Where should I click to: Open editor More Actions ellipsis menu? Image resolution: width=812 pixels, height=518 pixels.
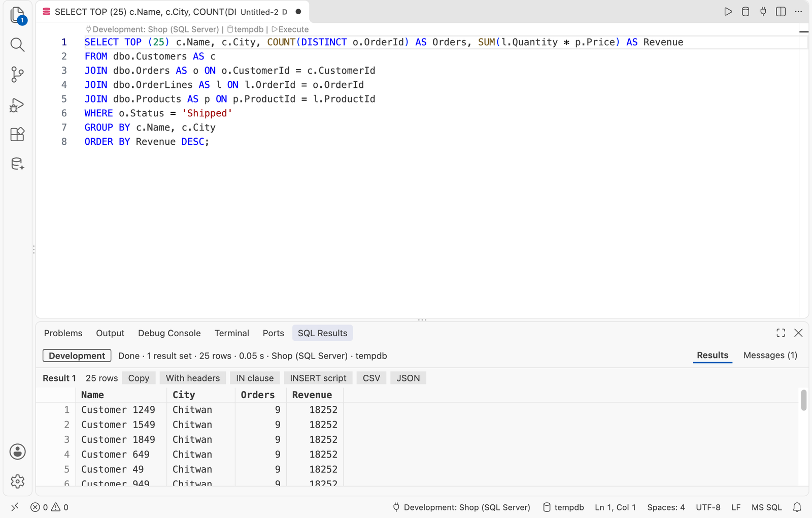click(x=798, y=12)
